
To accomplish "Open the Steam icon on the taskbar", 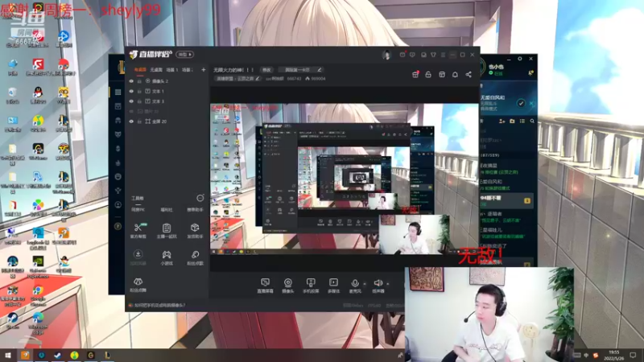I will [57, 355].
